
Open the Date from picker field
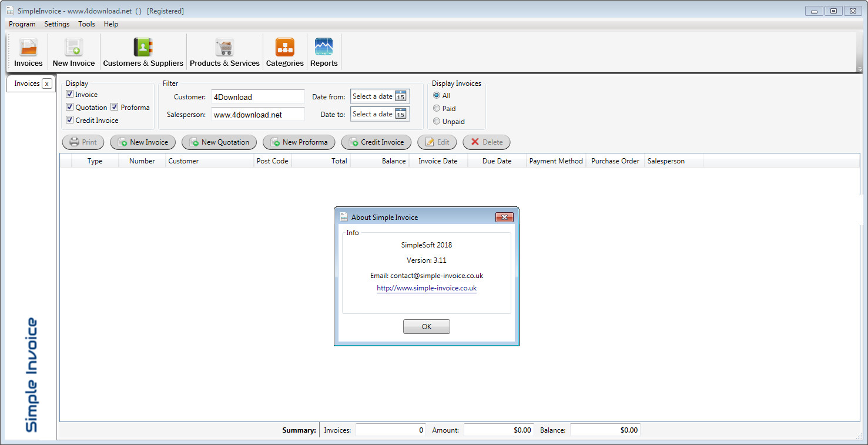pos(380,96)
